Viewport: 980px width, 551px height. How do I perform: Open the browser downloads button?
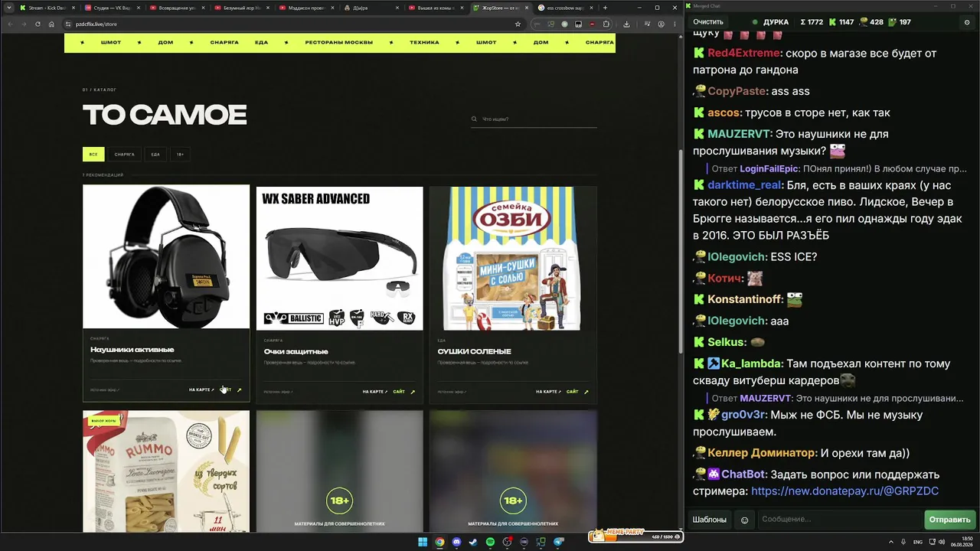pos(626,24)
